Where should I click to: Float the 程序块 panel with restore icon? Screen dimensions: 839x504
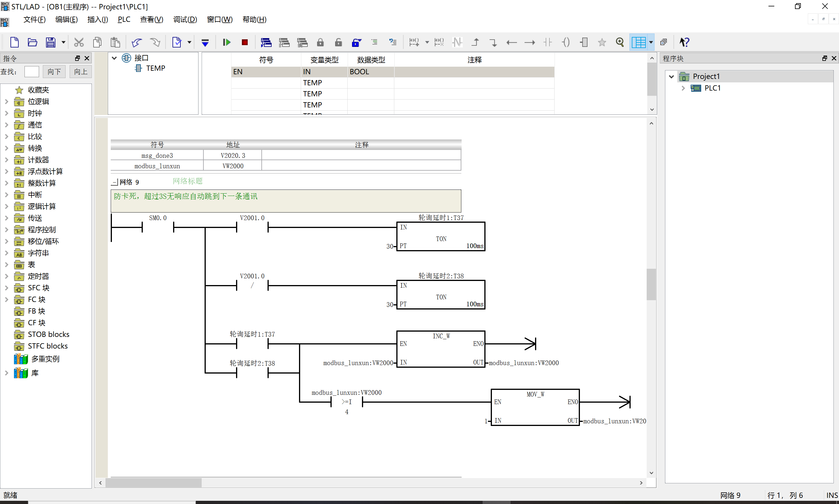[824, 59]
